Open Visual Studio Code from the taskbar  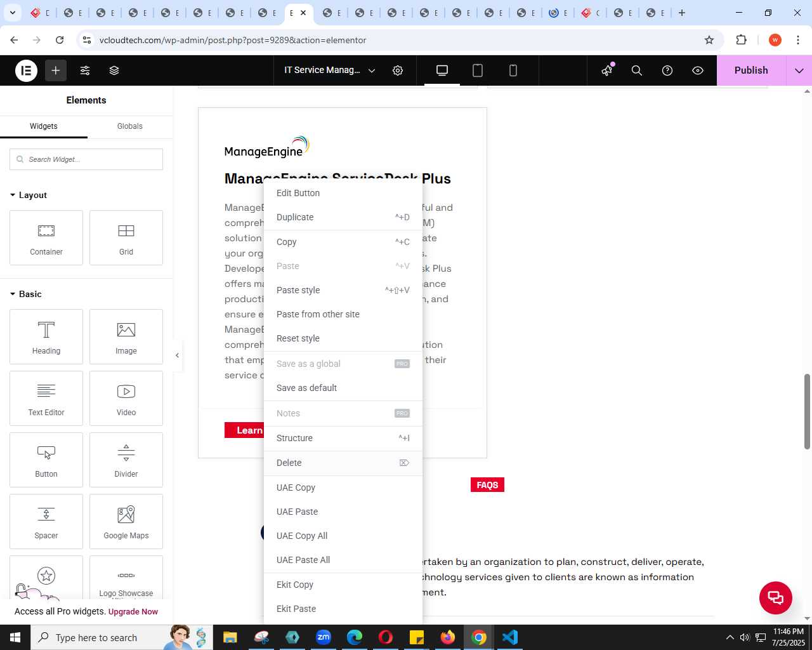click(510, 637)
